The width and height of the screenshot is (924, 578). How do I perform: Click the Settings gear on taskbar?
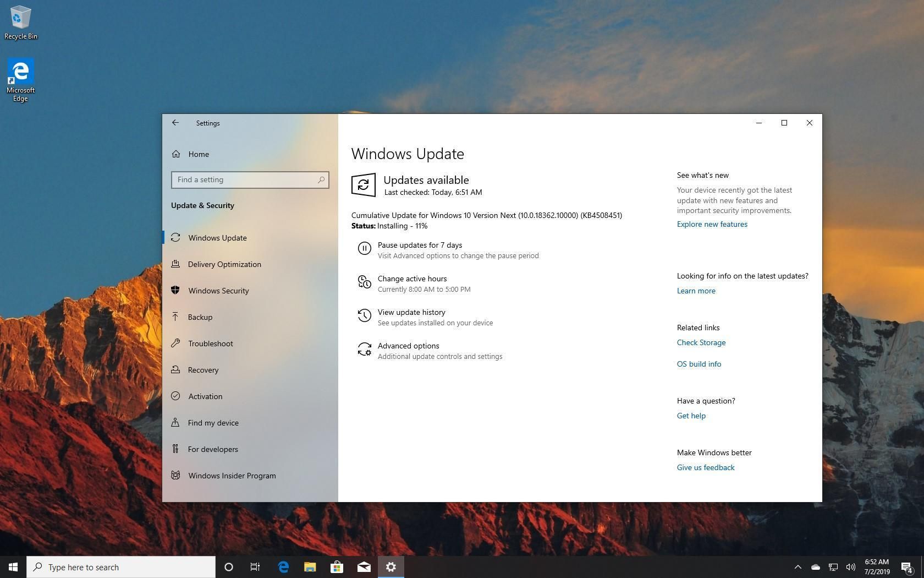click(391, 567)
